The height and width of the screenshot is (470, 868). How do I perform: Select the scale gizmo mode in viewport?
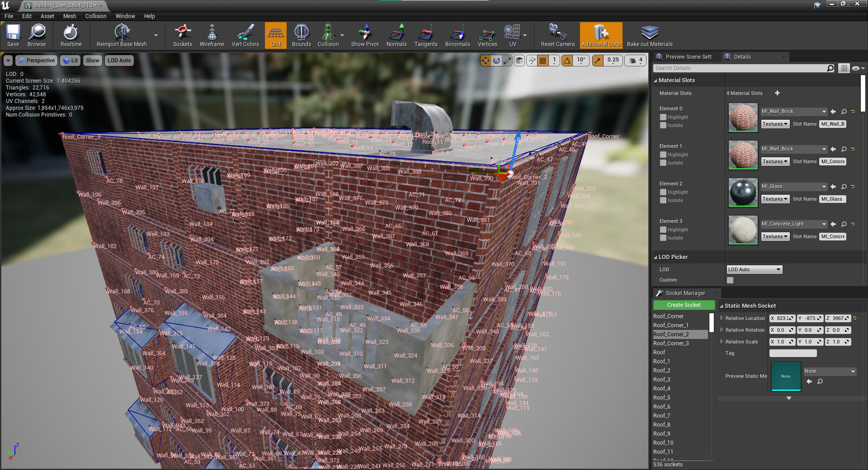pos(507,60)
